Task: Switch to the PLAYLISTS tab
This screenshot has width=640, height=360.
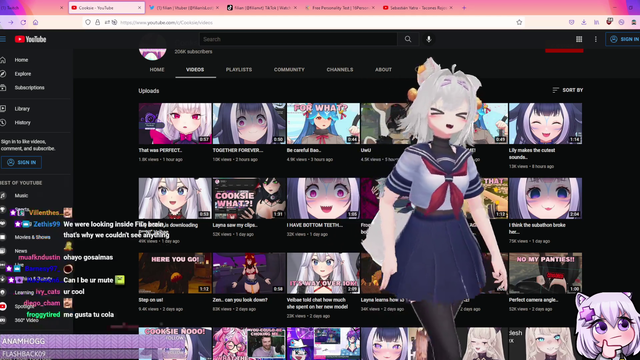Action: point(239,70)
